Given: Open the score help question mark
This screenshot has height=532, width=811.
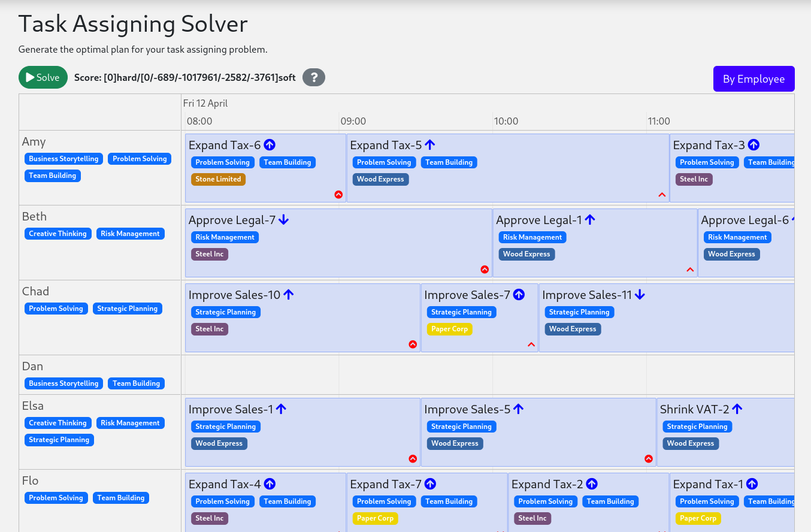Looking at the screenshot, I should [x=314, y=77].
